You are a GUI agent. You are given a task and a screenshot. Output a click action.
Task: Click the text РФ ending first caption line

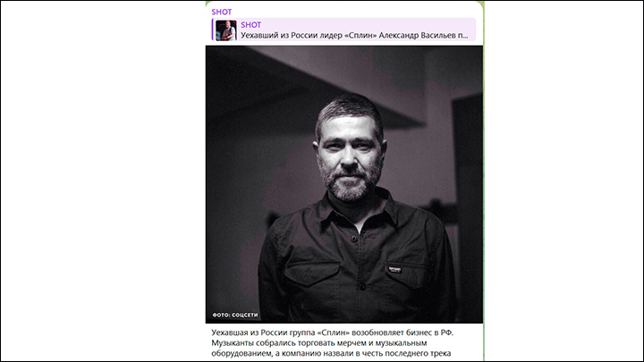pyautogui.click(x=446, y=333)
